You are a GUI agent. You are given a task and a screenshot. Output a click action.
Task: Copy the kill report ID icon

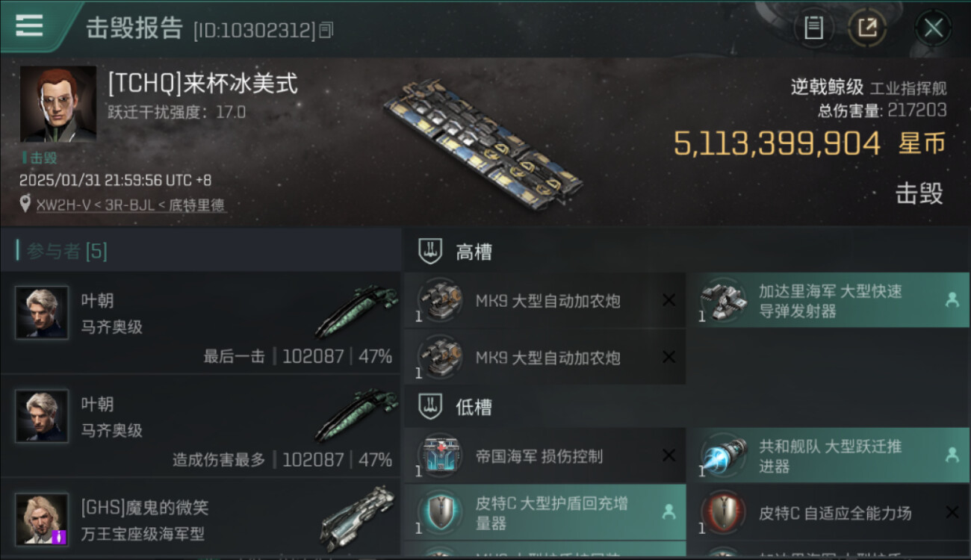click(x=326, y=31)
